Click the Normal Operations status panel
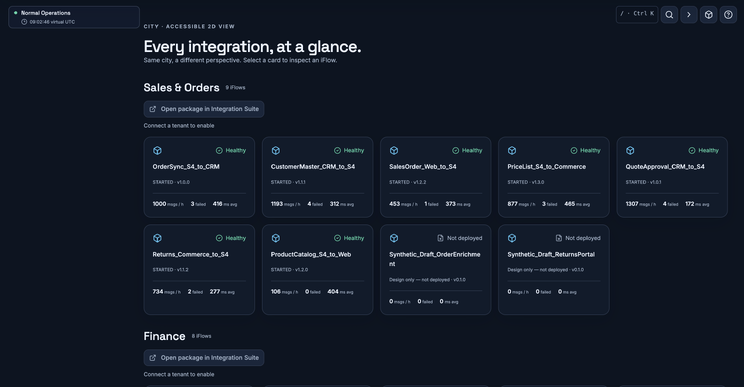744x387 pixels. [x=74, y=17]
